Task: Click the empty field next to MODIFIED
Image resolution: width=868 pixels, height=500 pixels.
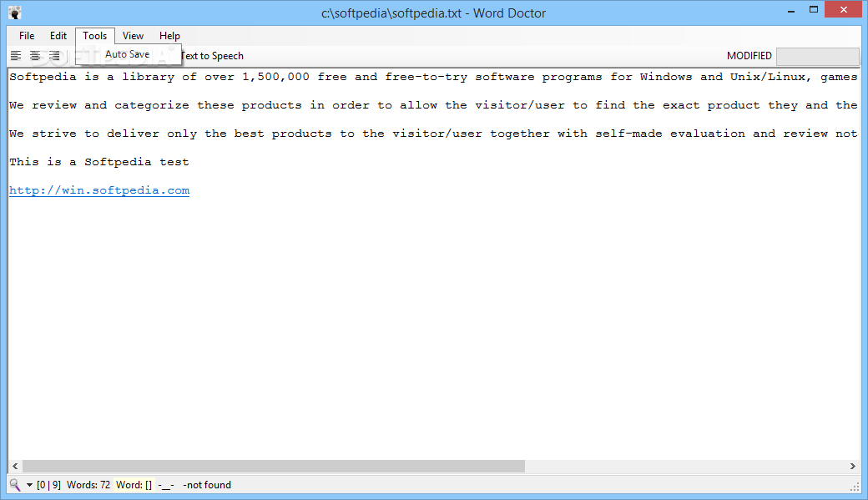Action: (818, 56)
